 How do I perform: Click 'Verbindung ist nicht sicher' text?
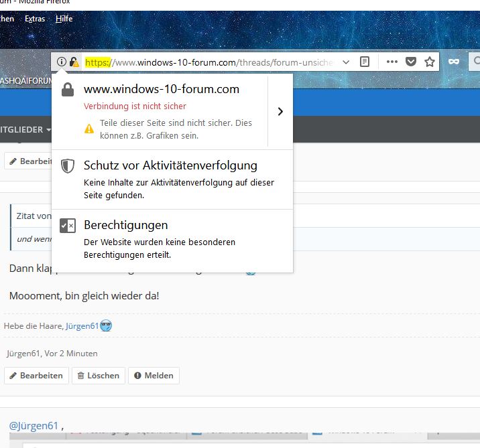pos(135,106)
